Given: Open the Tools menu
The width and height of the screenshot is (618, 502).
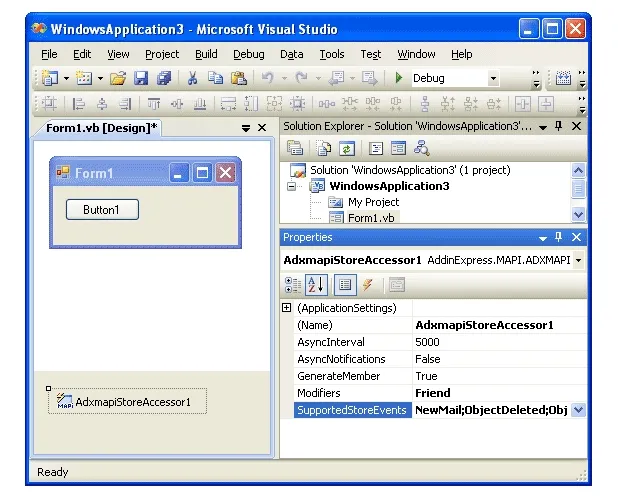Looking at the screenshot, I should (332, 54).
